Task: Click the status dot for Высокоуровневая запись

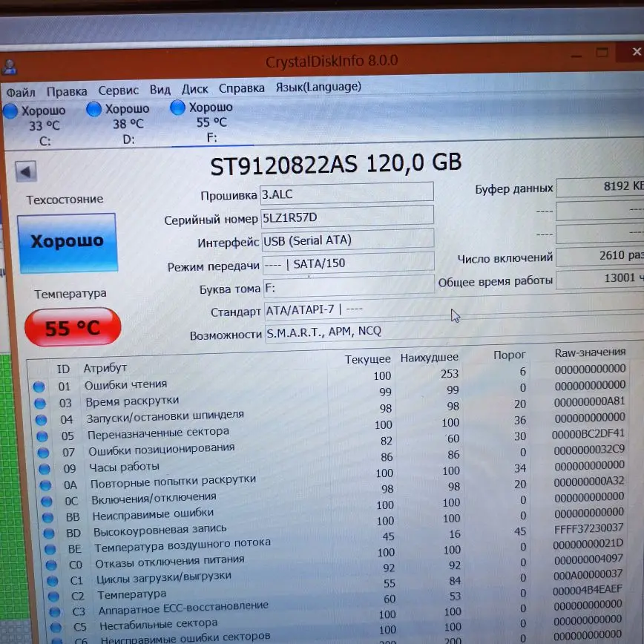Action: click(x=49, y=533)
